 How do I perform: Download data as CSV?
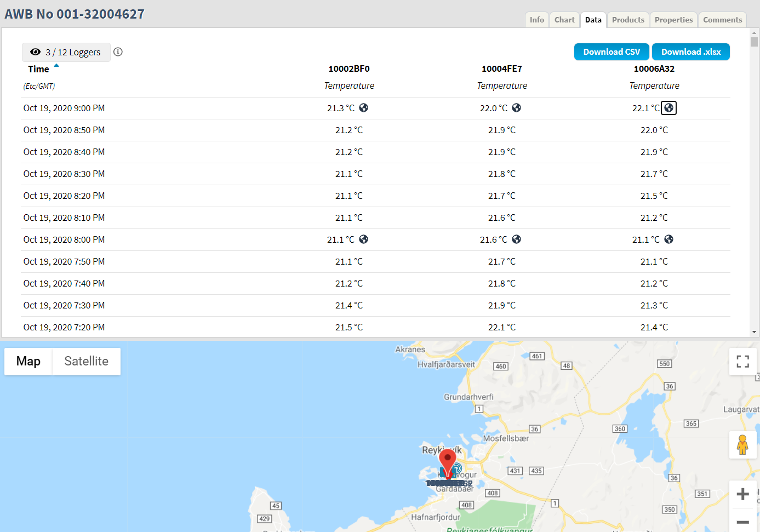pyautogui.click(x=612, y=52)
